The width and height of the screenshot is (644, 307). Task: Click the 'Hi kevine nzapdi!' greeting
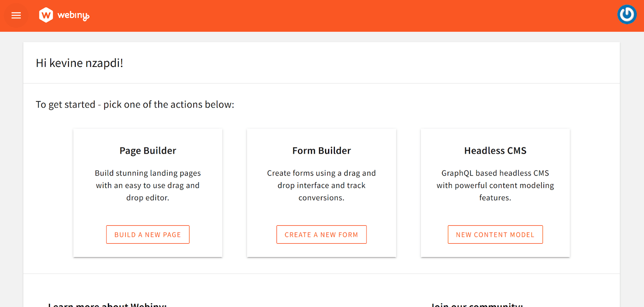tap(79, 63)
